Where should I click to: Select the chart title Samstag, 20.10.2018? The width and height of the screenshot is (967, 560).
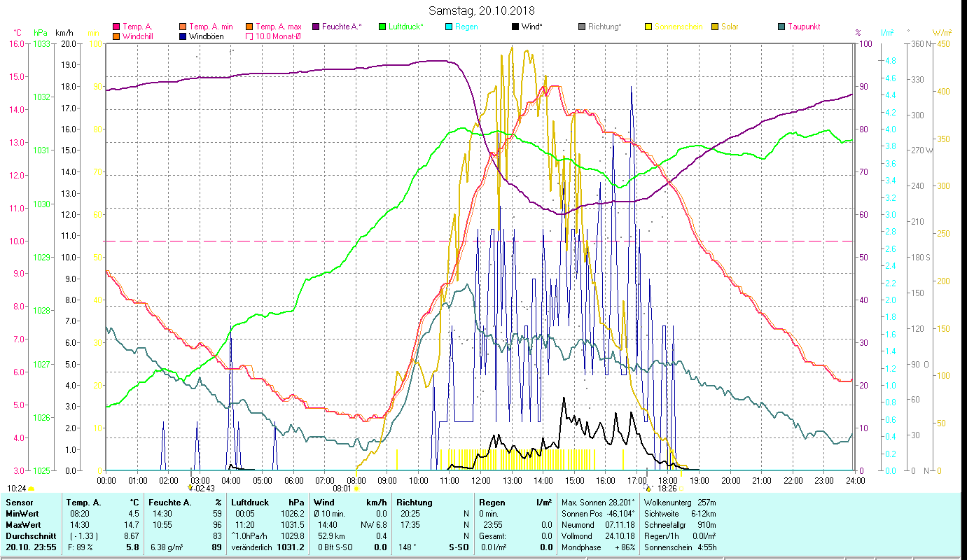tap(480, 10)
